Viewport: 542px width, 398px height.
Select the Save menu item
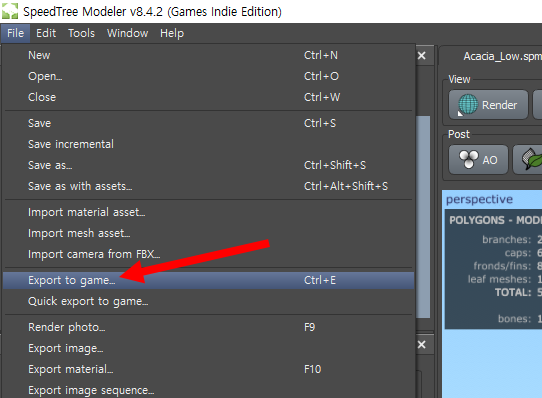click(208, 123)
